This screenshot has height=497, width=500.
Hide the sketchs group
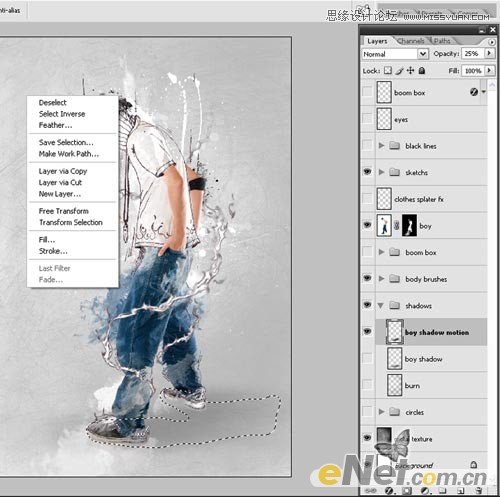point(367,172)
